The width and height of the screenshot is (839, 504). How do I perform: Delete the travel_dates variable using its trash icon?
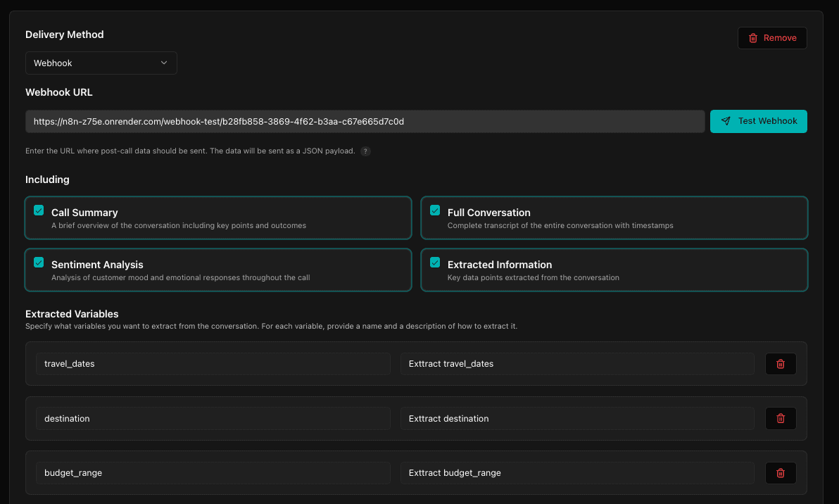[781, 364]
